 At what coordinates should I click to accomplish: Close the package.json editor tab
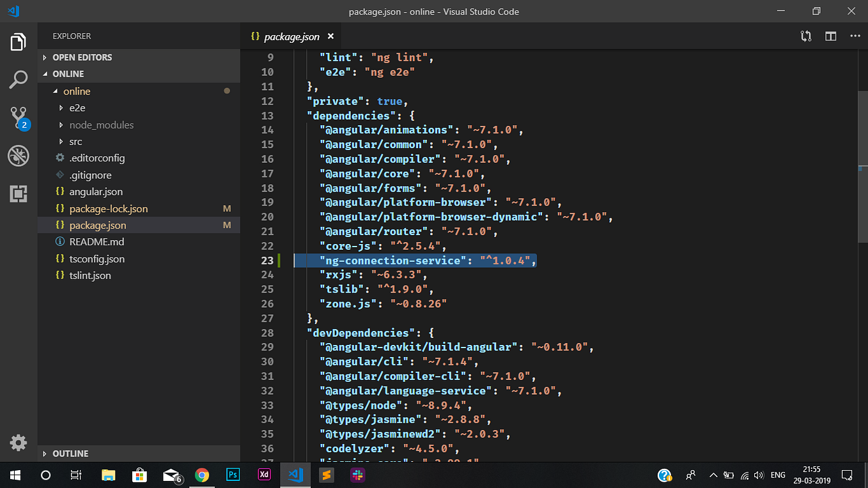331,36
